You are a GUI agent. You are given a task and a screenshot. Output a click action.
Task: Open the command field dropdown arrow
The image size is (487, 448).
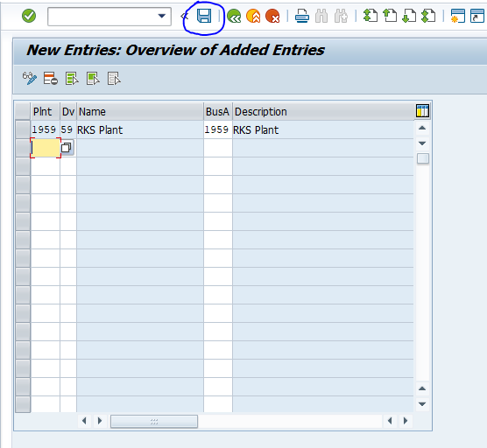pyautogui.click(x=162, y=16)
